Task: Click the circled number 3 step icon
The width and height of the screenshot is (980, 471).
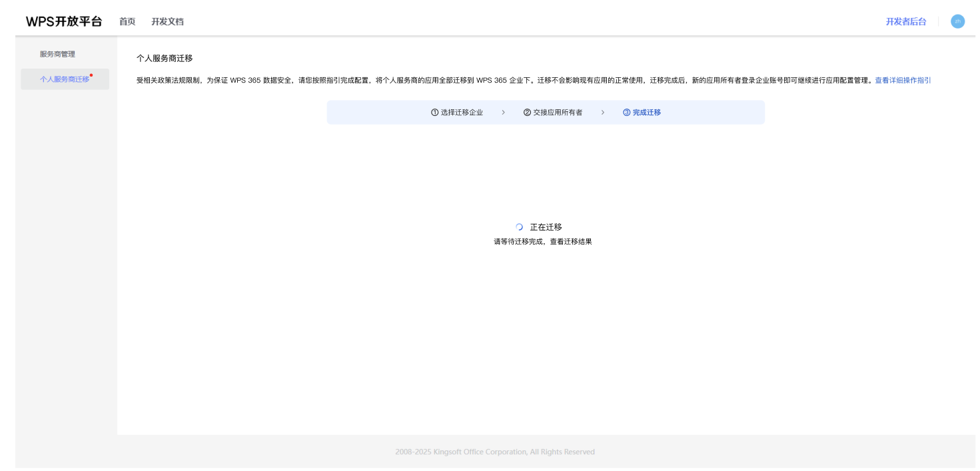Action: point(626,113)
